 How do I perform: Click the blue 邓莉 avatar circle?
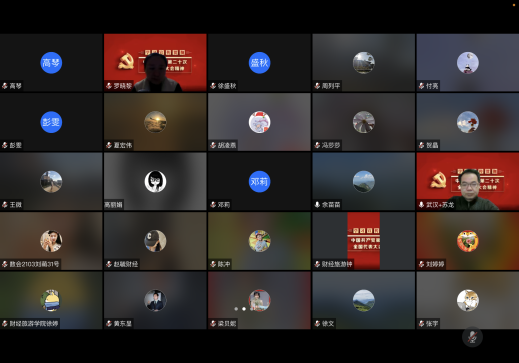[x=259, y=181]
